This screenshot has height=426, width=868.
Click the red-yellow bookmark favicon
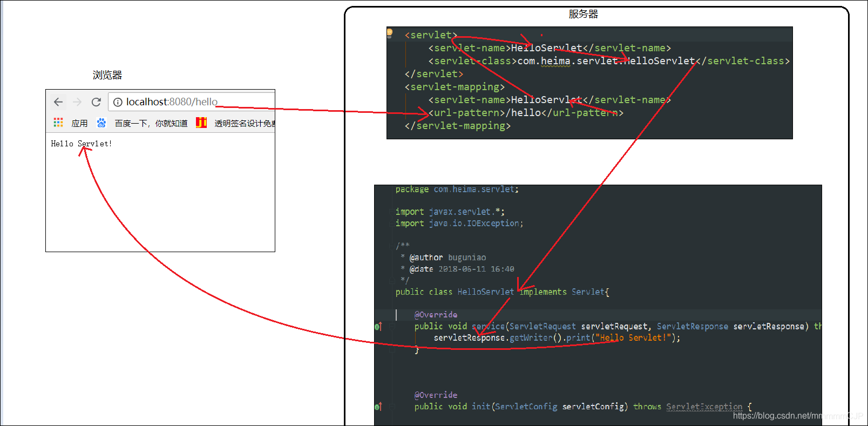(x=201, y=123)
